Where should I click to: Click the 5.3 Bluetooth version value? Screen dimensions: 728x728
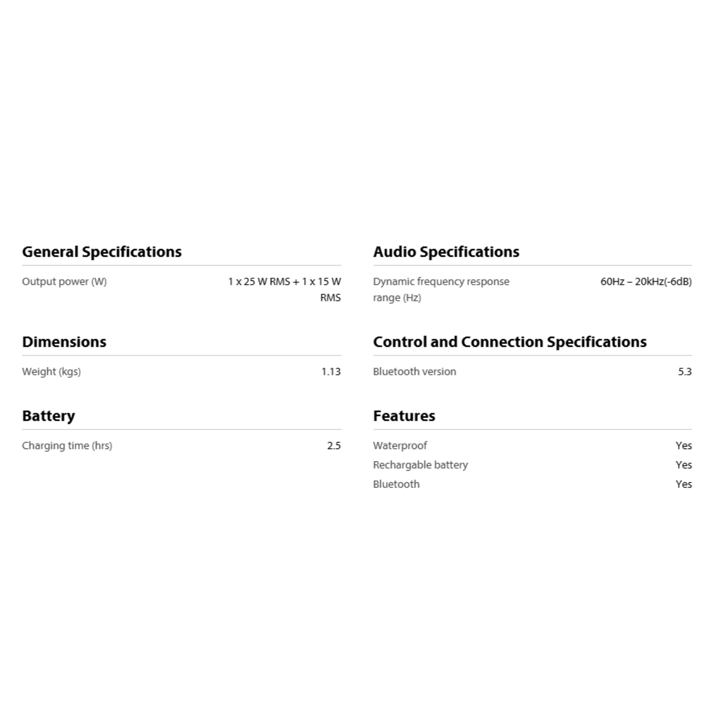coord(685,371)
